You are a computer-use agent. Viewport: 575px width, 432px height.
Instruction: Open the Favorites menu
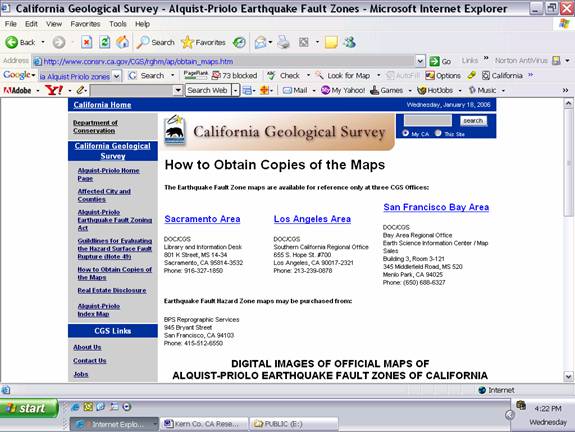coord(85,24)
